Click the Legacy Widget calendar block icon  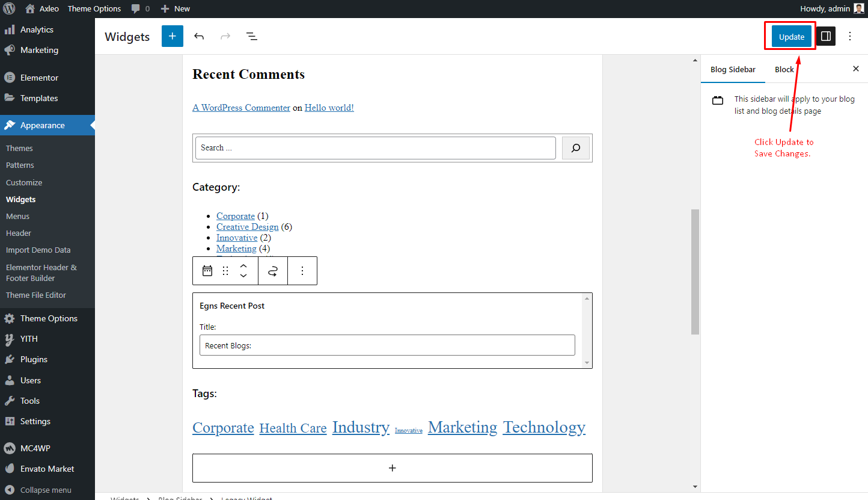click(207, 271)
